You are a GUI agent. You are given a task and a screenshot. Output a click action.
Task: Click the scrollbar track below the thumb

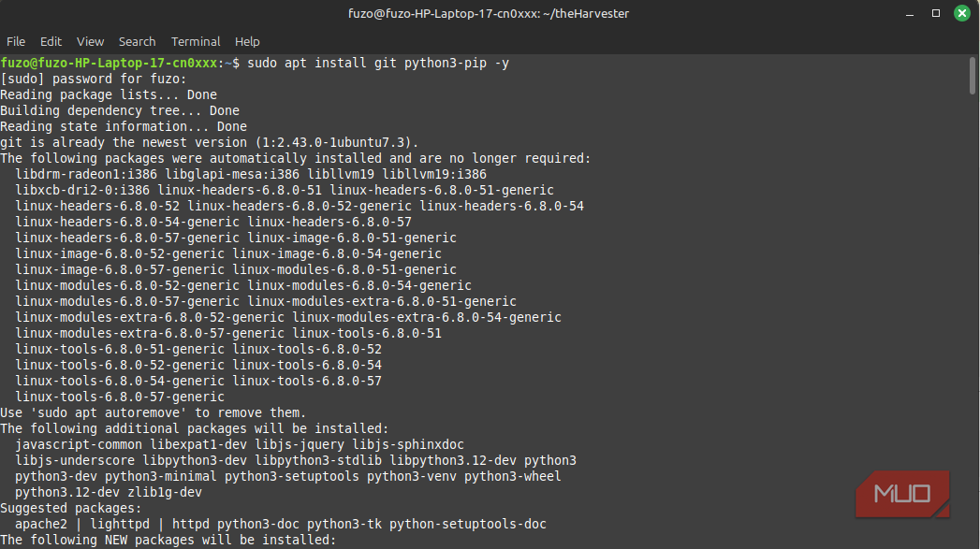(973, 327)
